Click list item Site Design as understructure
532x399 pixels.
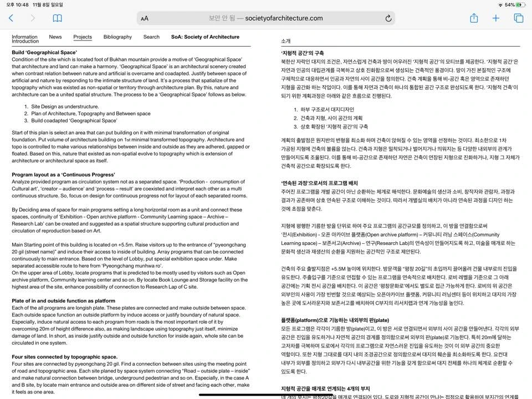click(x=65, y=106)
